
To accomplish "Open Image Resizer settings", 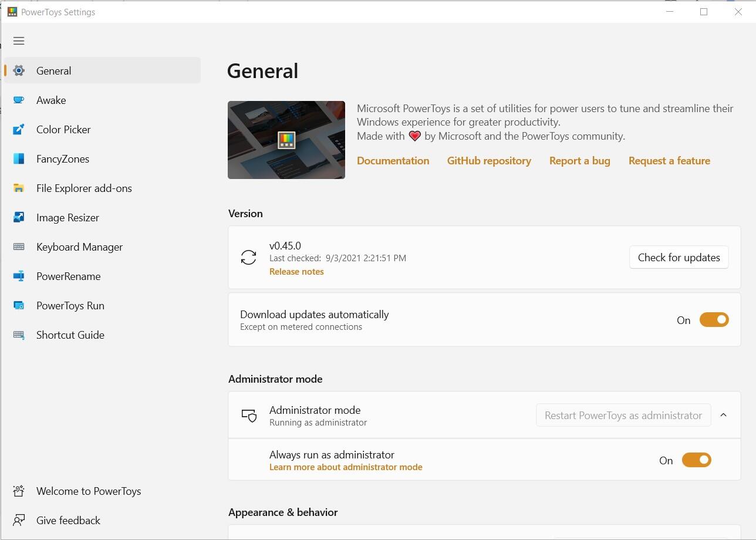I will click(x=102, y=217).
